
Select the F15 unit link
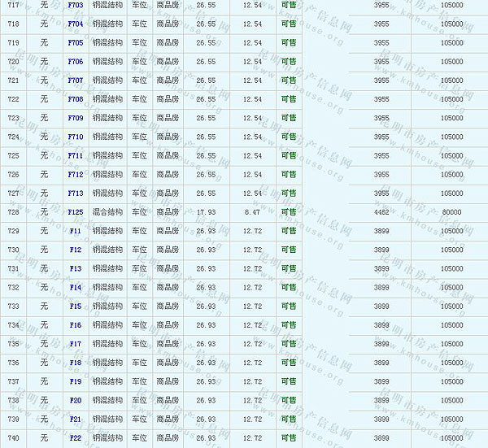point(76,307)
